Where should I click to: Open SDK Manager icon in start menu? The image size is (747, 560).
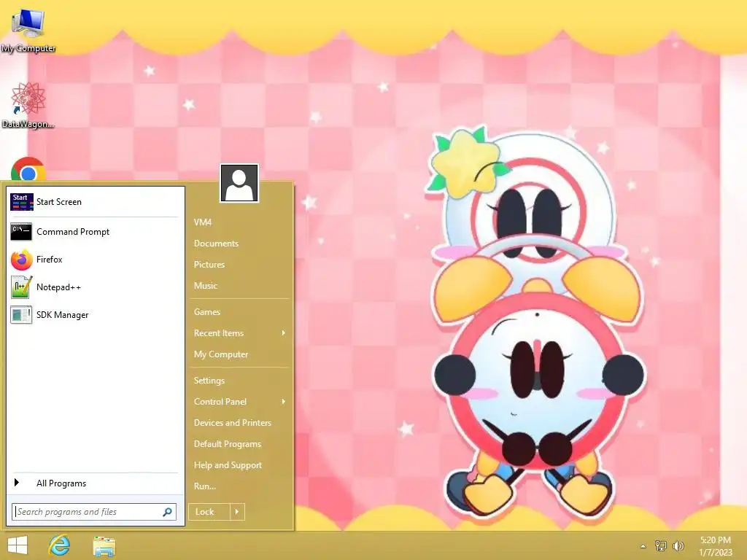[21, 315]
